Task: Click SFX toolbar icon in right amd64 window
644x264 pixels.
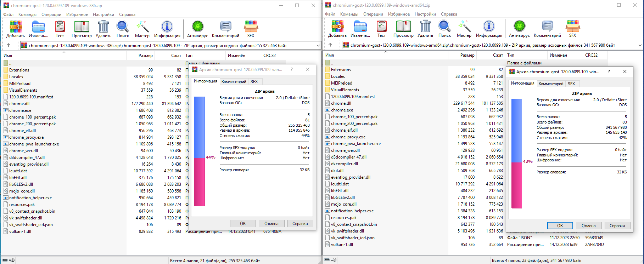Action: pos(572,29)
